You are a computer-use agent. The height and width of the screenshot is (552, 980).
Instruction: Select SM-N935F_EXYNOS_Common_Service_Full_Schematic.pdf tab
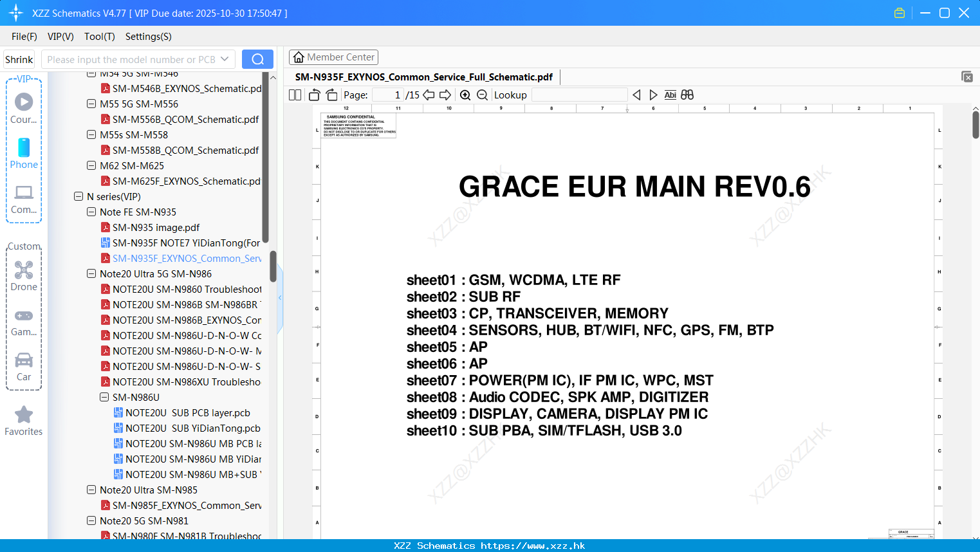424,77
